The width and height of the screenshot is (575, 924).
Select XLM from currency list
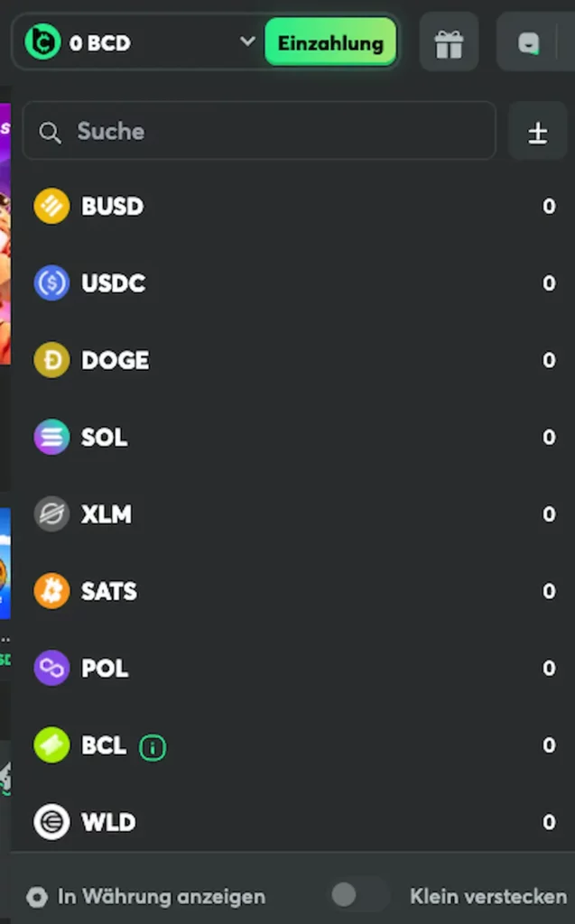tap(107, 514)
